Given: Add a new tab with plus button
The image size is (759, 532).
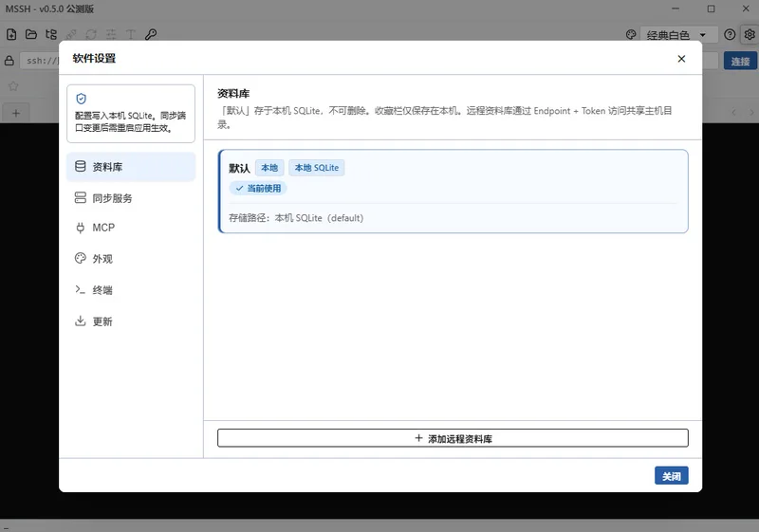Looking at the screenshot, I should pos(16,113).
